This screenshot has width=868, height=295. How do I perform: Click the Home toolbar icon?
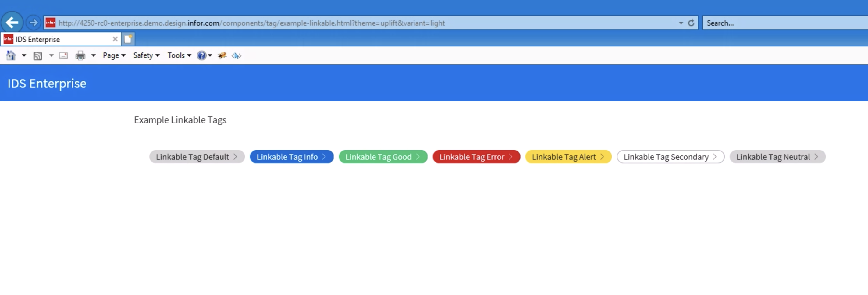pos(11,55)
